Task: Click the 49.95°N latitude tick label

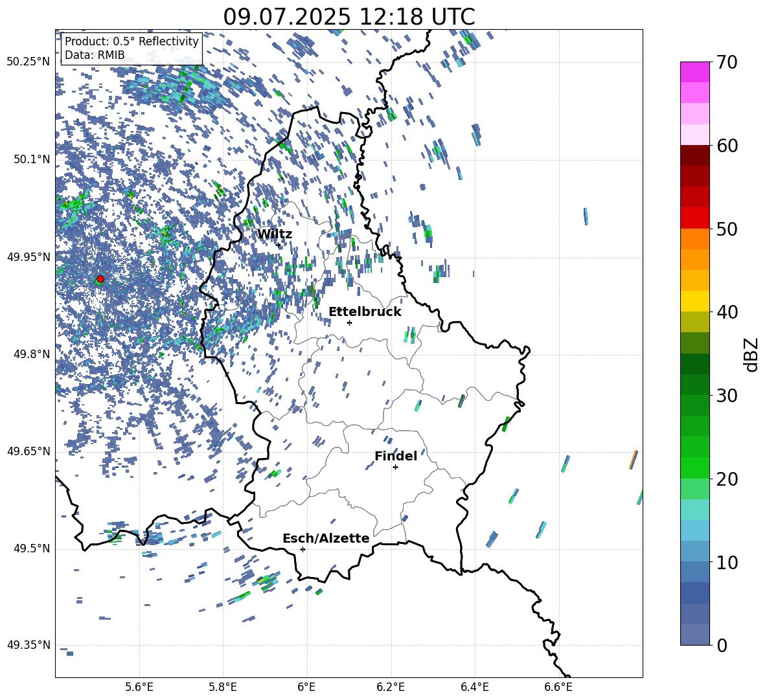Action: [29, 257]
